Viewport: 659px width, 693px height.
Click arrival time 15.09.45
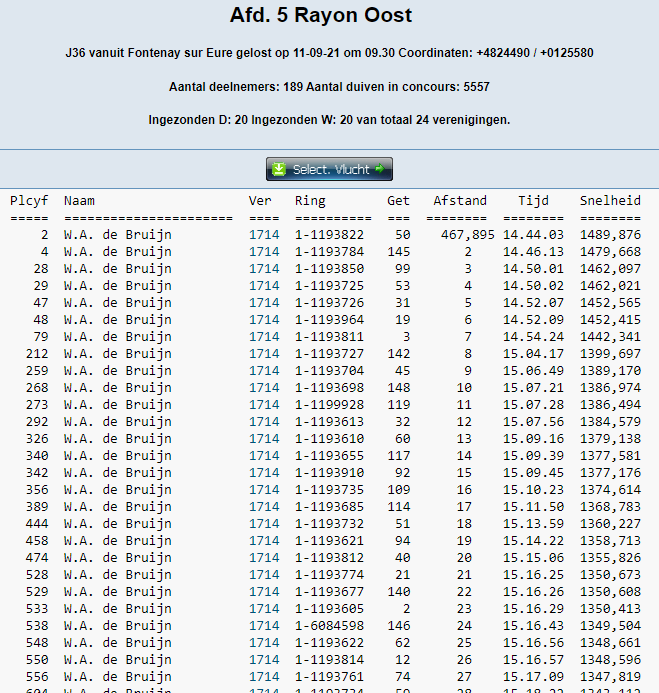(x=533, y=473)
